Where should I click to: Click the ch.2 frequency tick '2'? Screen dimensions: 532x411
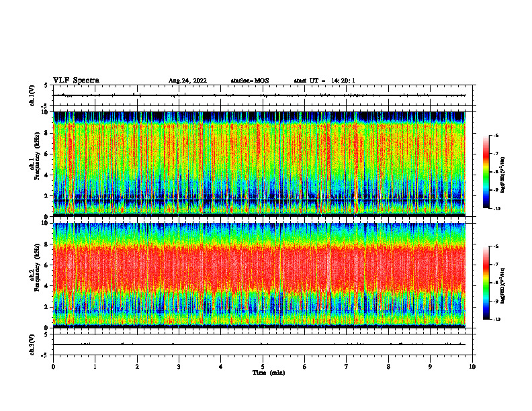point(47,307)
